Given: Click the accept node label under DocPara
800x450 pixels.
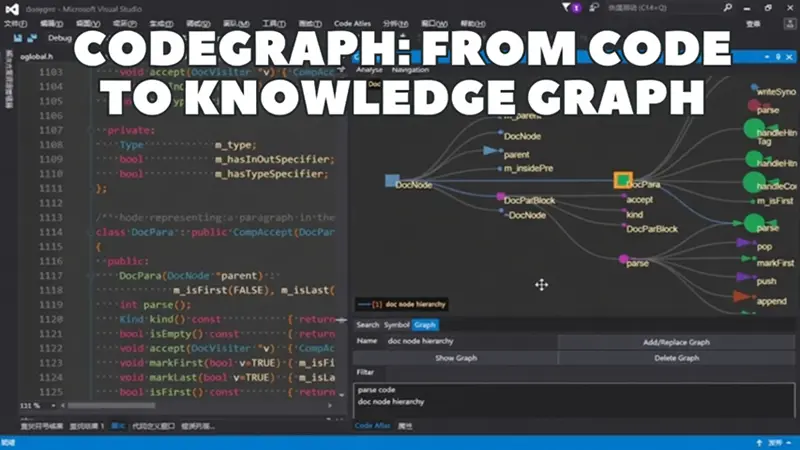Looking at the screenshot, I should pyautogui.click(x=639, y=199).
